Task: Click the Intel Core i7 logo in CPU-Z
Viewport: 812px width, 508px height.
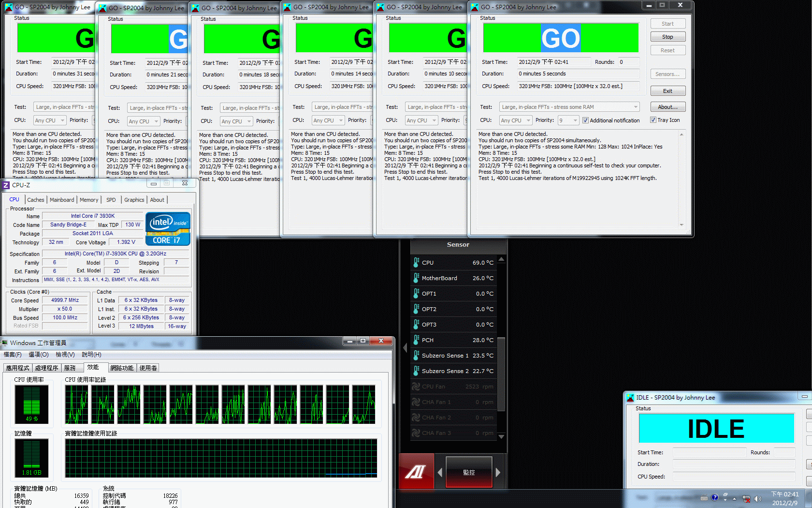Action: coord(168,228)
